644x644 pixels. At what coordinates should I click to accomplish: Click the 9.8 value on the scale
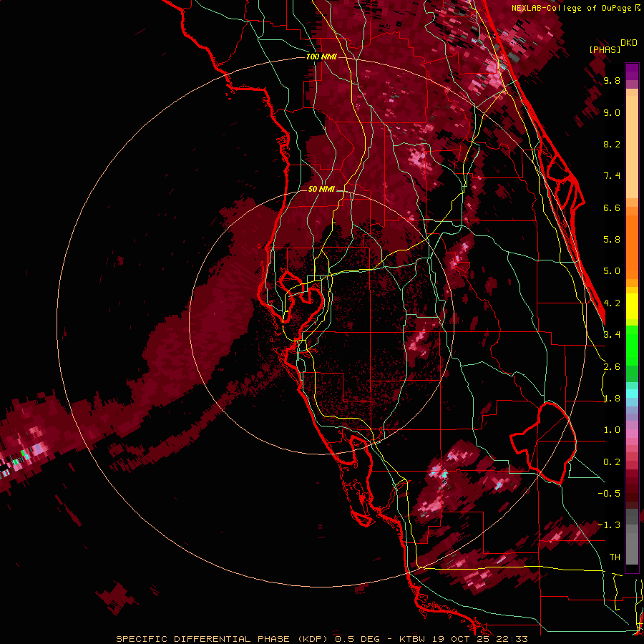point(612,81)
